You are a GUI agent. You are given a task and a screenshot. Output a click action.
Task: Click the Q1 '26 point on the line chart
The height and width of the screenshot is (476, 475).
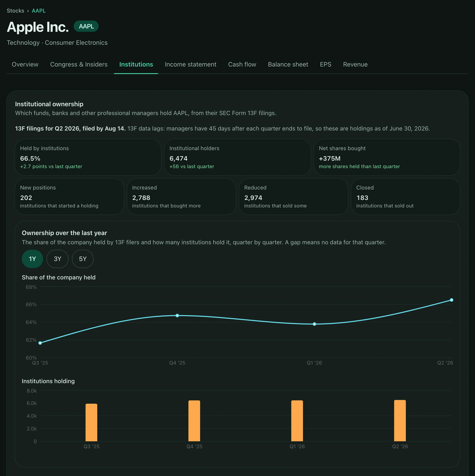point(314,324)
